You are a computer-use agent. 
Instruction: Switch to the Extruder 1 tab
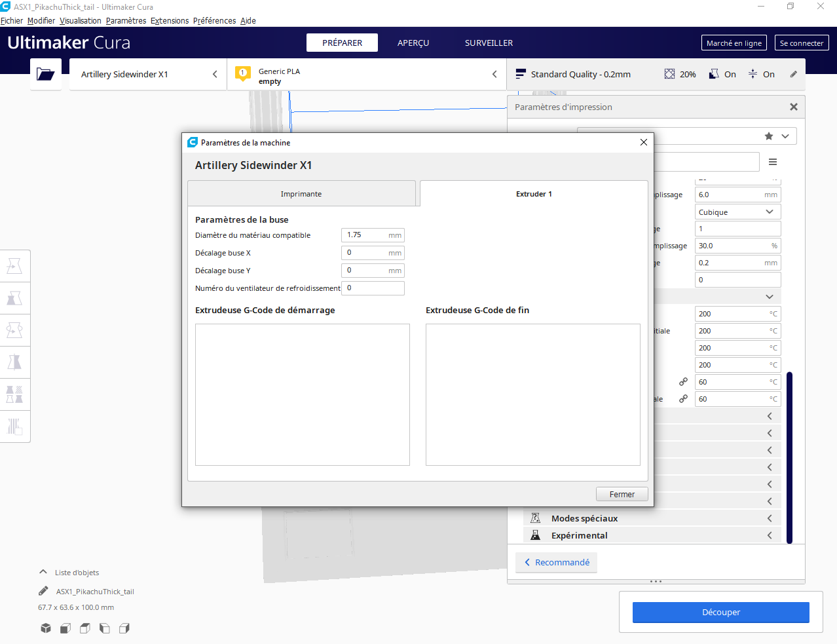coord(534,194)
